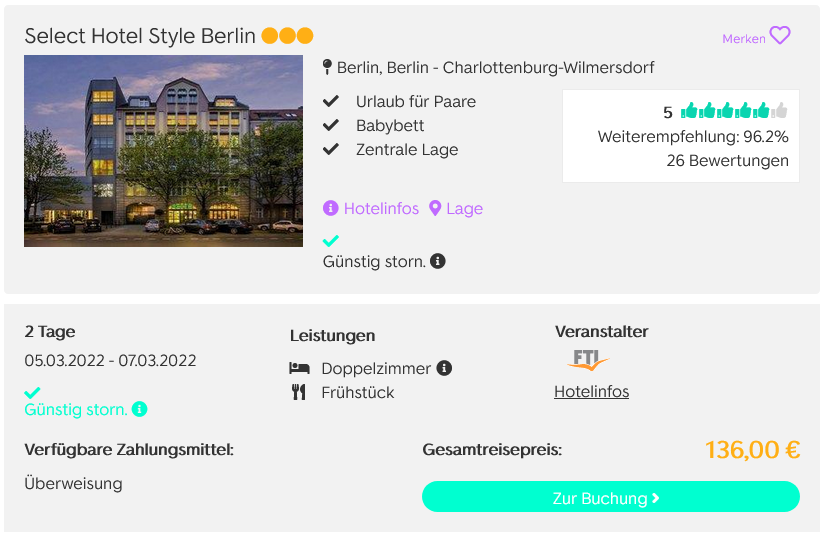Click the Merken heart icon
828x539 pixels.
779,36
